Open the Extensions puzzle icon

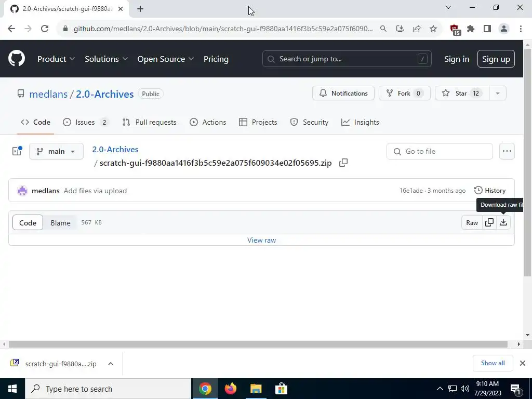[471, 29]
